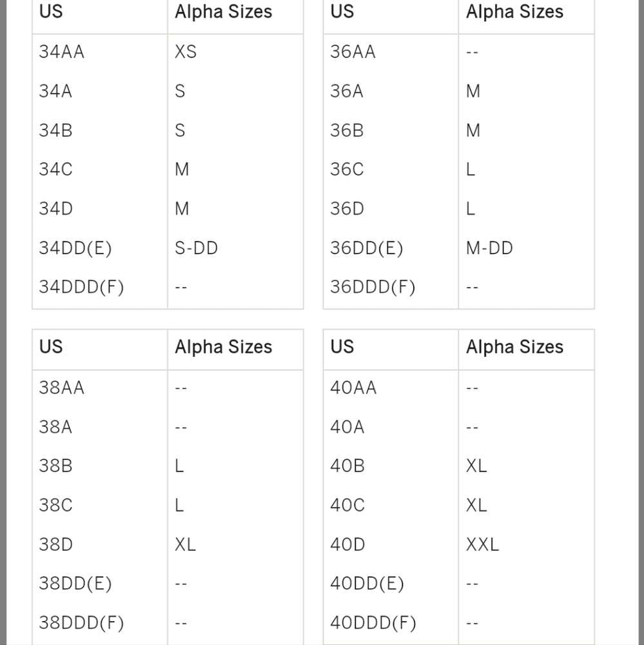Viewport: 644px width, 645px height.
Task: Select the XXL alpha size value
Action: click(x=482, y=544)
